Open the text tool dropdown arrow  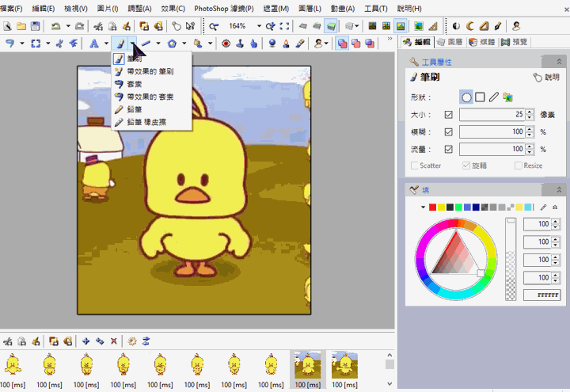tap(106, 44)
